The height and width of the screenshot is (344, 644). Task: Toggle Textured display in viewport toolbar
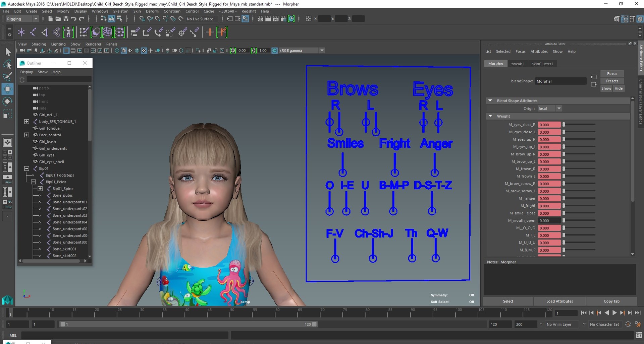click(x=144, y=51)
